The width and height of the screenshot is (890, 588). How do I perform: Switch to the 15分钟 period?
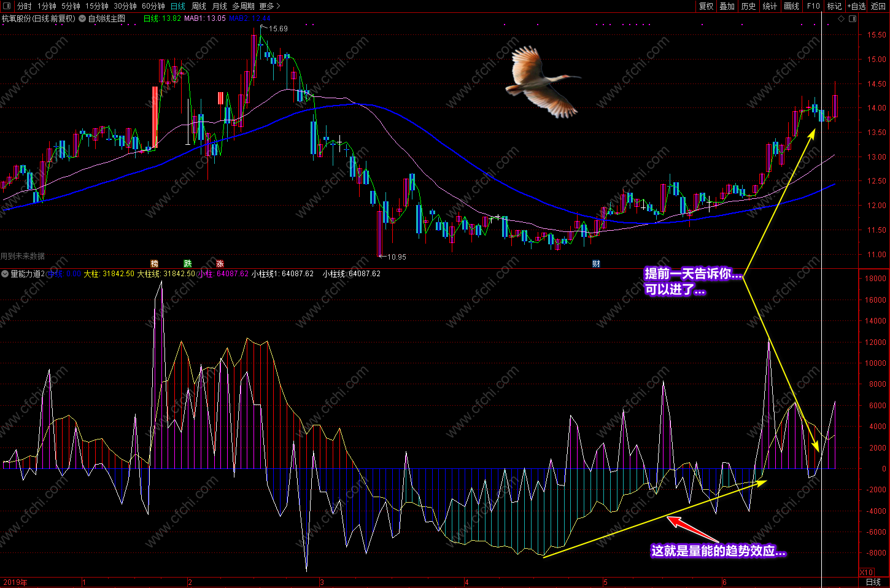coord(97,6)
